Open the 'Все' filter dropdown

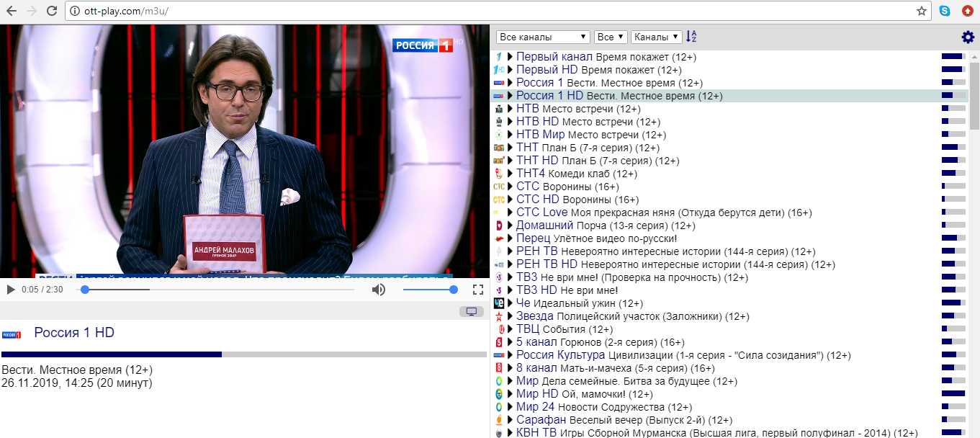(611, 37)
